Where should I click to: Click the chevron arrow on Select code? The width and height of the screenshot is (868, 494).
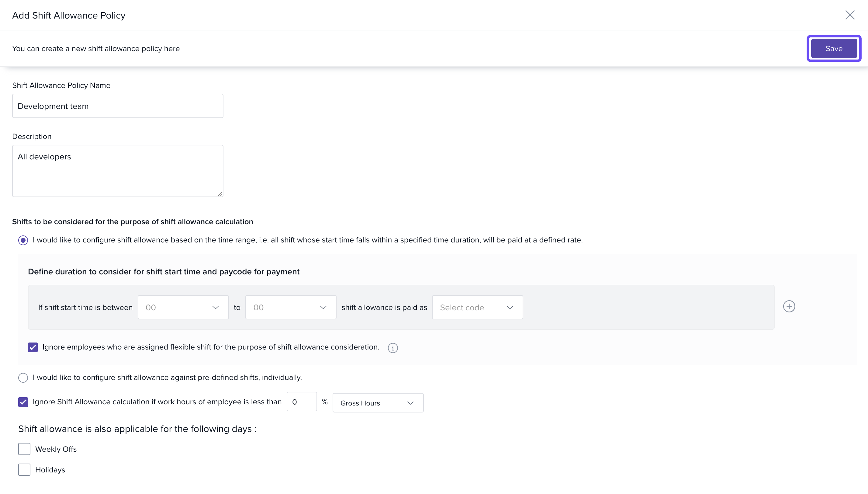[510, 308]
